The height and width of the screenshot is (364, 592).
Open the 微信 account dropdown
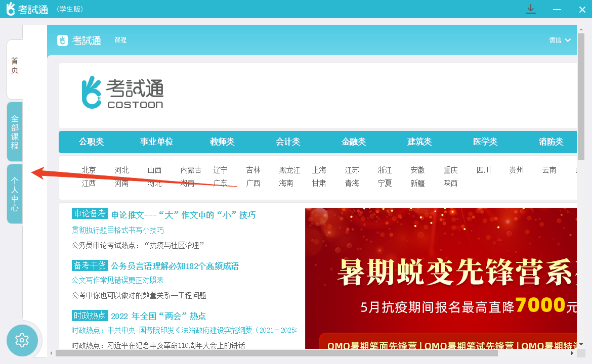tap(560, 40)
